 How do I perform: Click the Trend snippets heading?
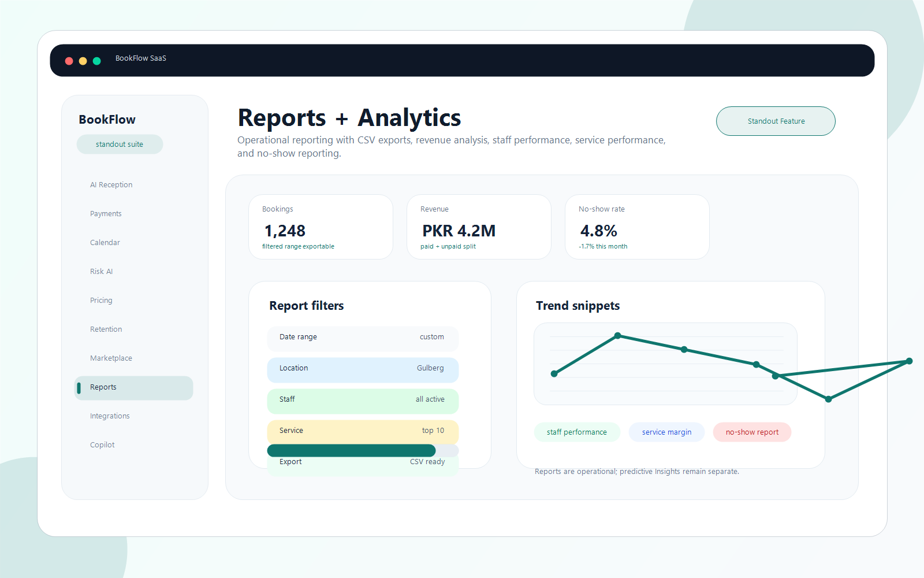pyautogui.click(x=577, y=306)
